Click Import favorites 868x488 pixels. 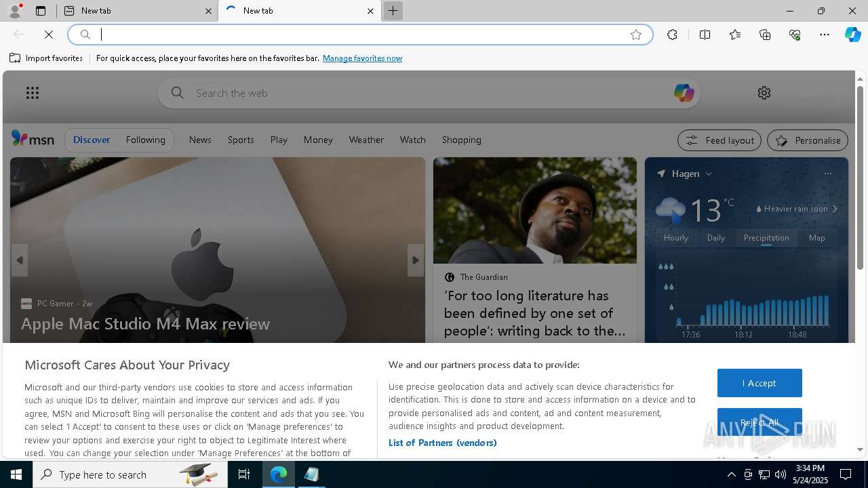pyautogui.click(x=46, y=58)
